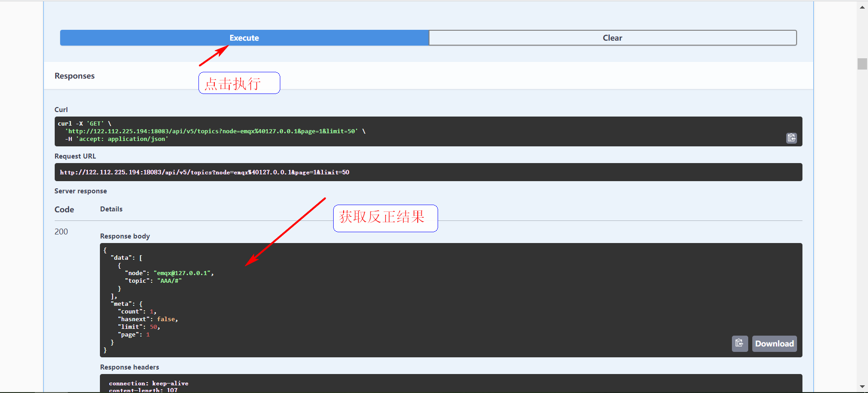This screenshot has width=868, height=393.
Task: Click the Curl section label
Action: [61, 110]
